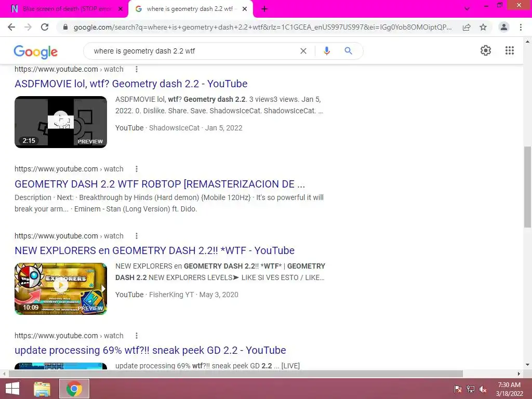Click the youtube.com URL above the update processing result

tap(69, 336)
